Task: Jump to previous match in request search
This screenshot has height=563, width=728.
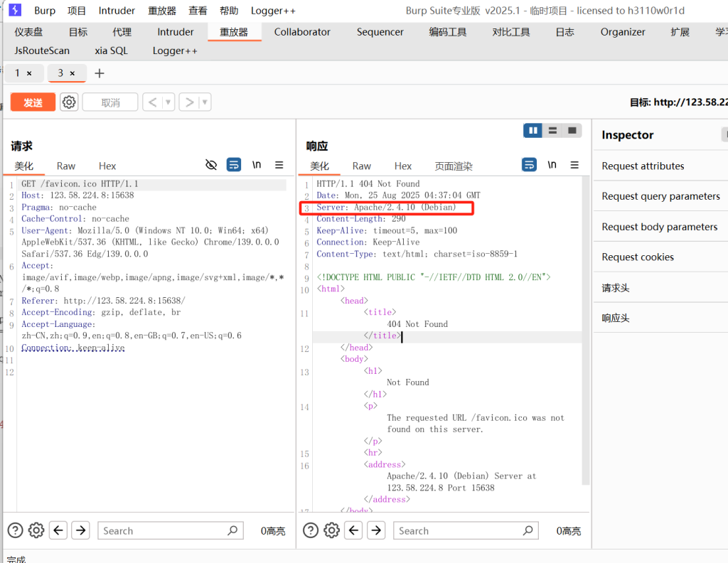Action: click(x=58, y=530)
